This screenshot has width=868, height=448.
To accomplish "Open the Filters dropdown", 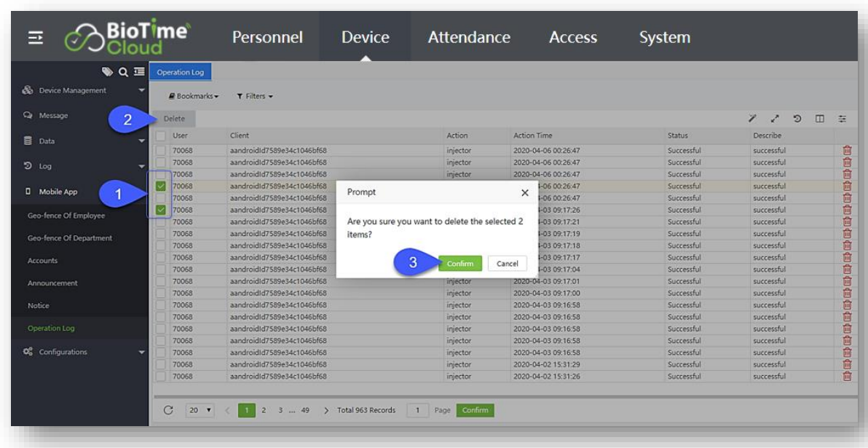I will (254, 96).
